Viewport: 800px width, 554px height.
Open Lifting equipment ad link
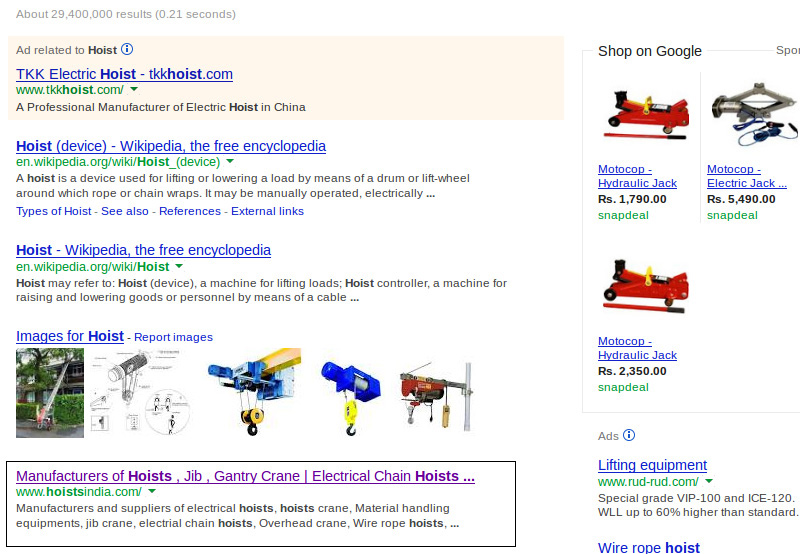pyautogui.click(x=652, y=465)
